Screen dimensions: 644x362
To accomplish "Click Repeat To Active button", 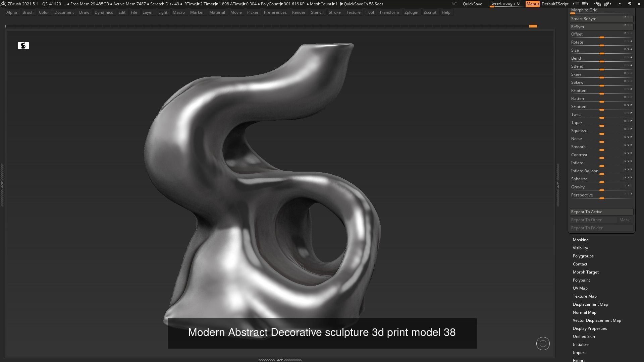I will (x=602, y=212).
